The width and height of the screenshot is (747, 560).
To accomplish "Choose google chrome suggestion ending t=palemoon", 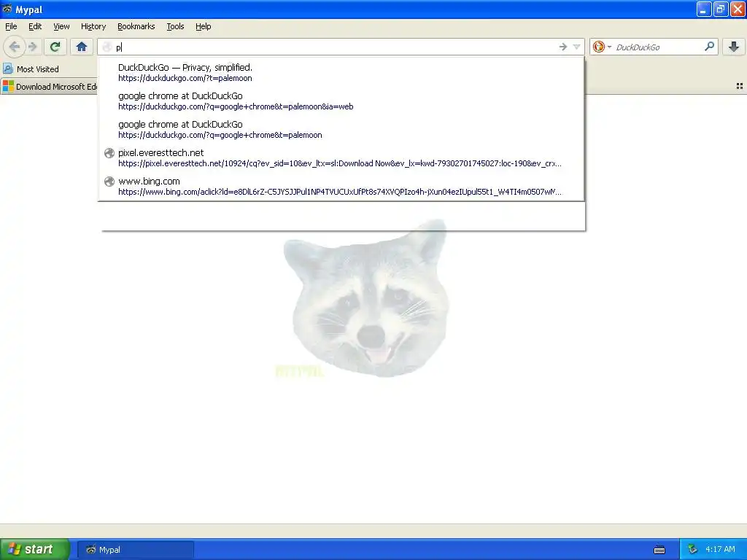I will [x=341, y=130].
